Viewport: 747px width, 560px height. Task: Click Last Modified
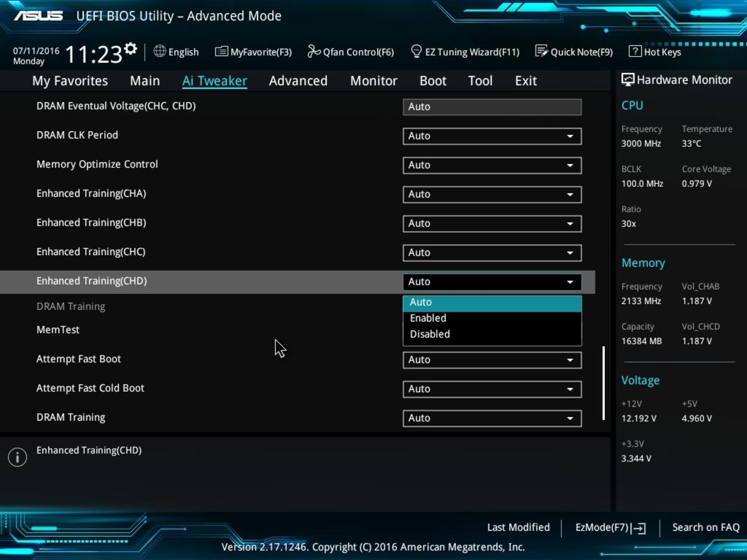[518, 528]
